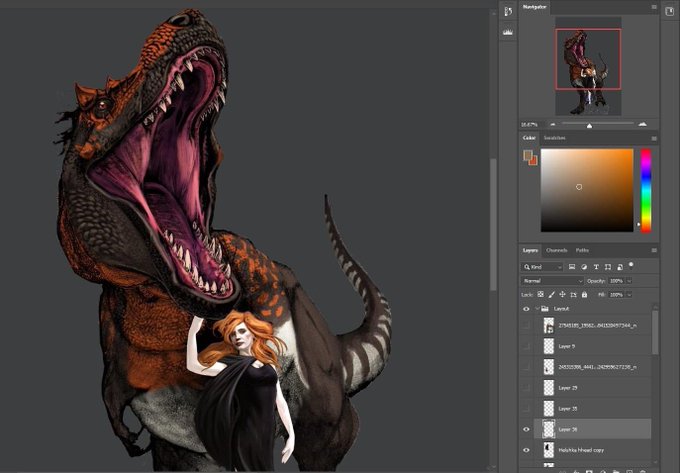Show the 24535388 image layer
The image size is (680, 473).
click(526, 367)
